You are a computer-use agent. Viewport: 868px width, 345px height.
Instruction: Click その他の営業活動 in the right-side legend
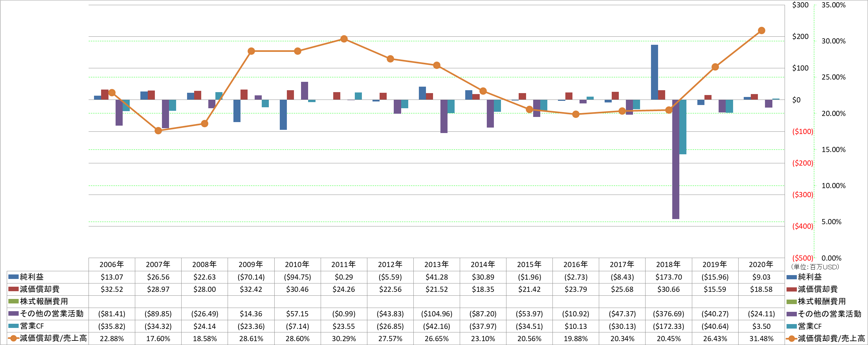click(x=829, y=314)
